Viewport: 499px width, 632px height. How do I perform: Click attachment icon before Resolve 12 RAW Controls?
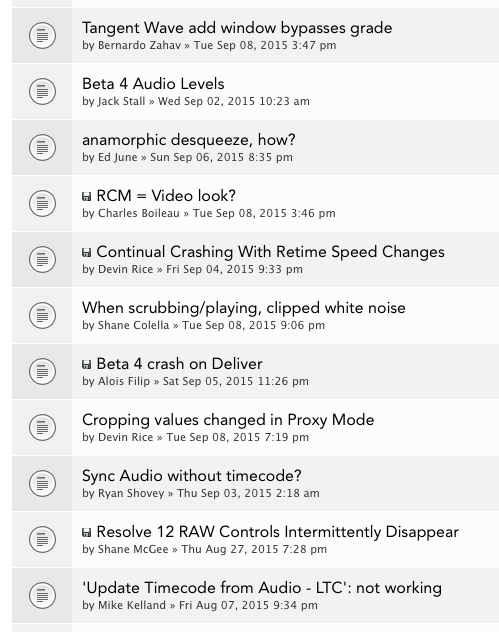coord(87,533)
